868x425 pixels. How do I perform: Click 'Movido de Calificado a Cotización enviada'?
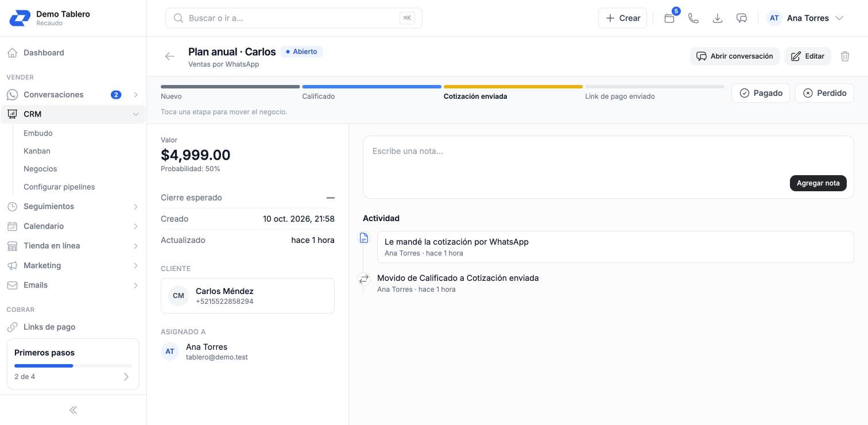[x=458, y=278]
